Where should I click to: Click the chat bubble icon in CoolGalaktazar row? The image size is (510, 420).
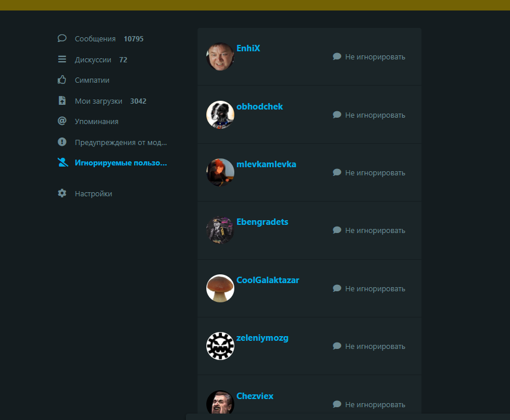[x=337, y=288]
